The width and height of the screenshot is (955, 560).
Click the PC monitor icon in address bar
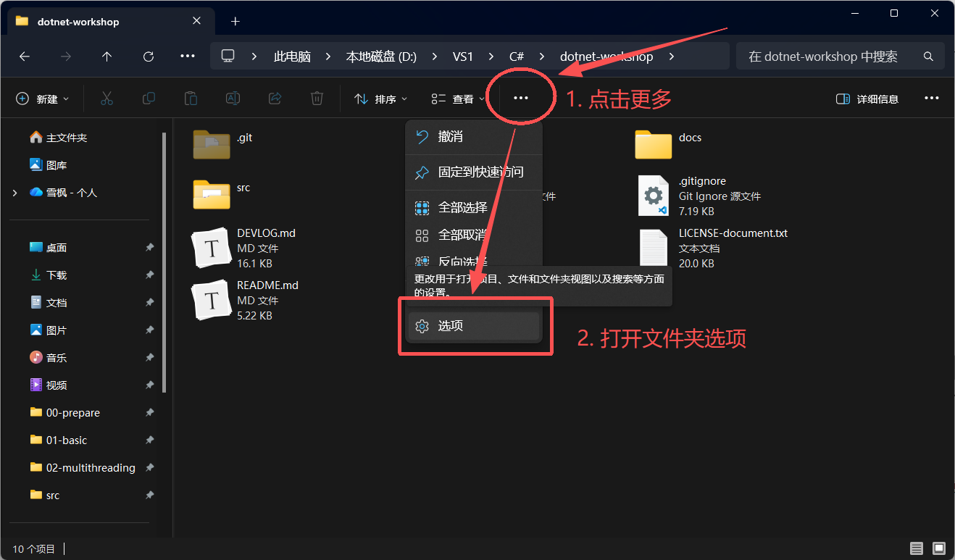(x=228, y=56)
